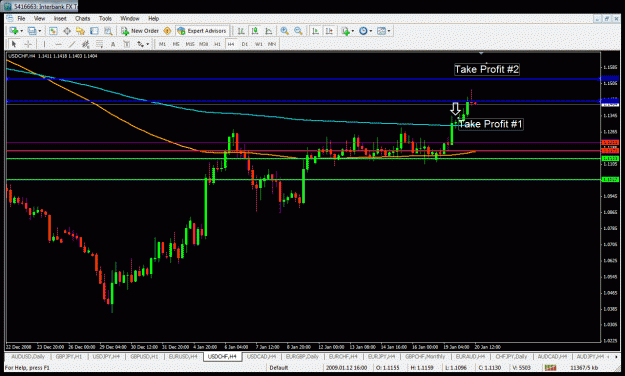Switch to the GBPCHF,Monthly chart tab
Screen dimensions: 625x376
(424, 356)
